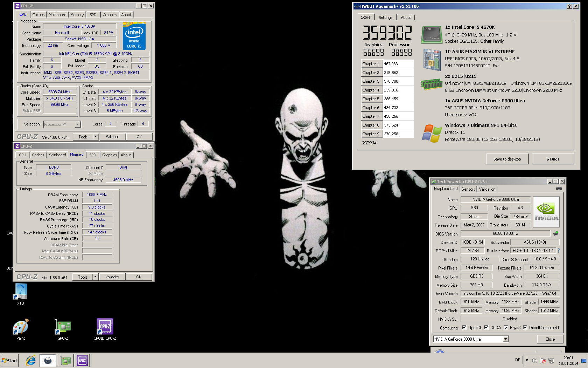Toggle the DirectCompute 4.0 checkbox
588x368 pixels.
point(525,328)
